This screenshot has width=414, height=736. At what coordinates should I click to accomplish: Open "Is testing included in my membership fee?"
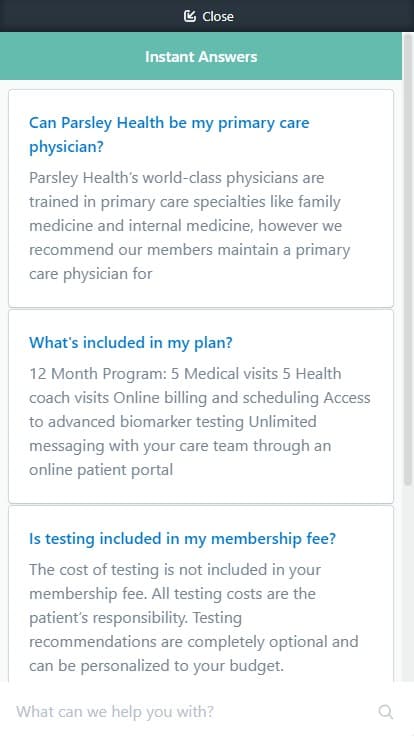[183, 538]
